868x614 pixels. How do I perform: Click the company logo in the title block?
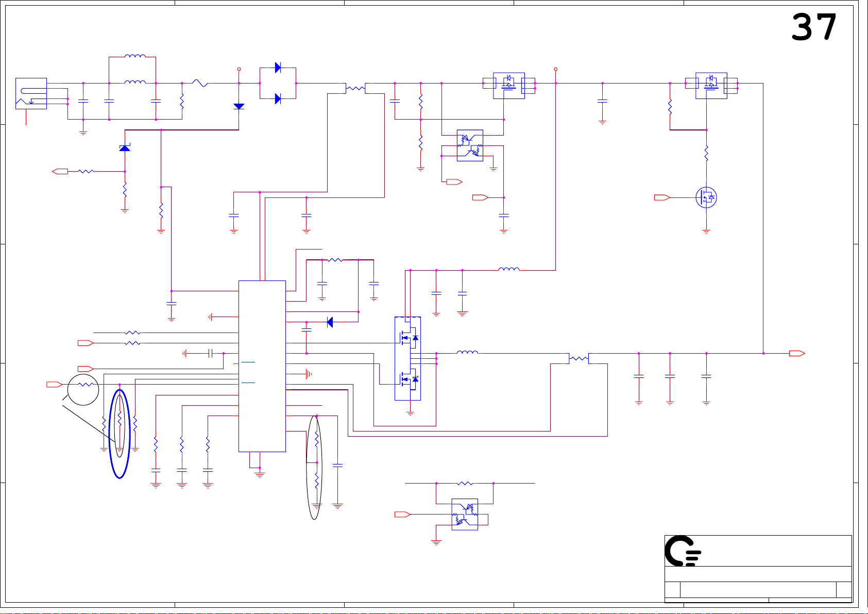[x=683, y=551]
